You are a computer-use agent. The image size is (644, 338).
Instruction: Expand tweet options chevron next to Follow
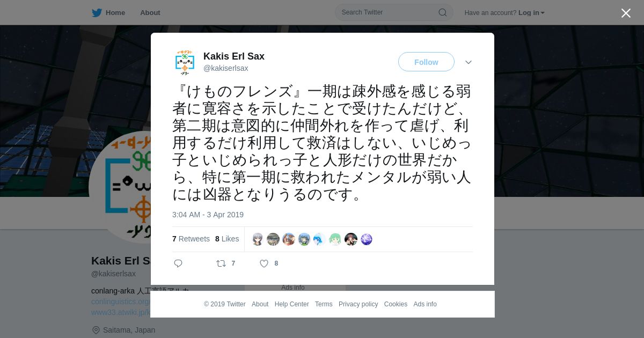(x=469, y=62)
